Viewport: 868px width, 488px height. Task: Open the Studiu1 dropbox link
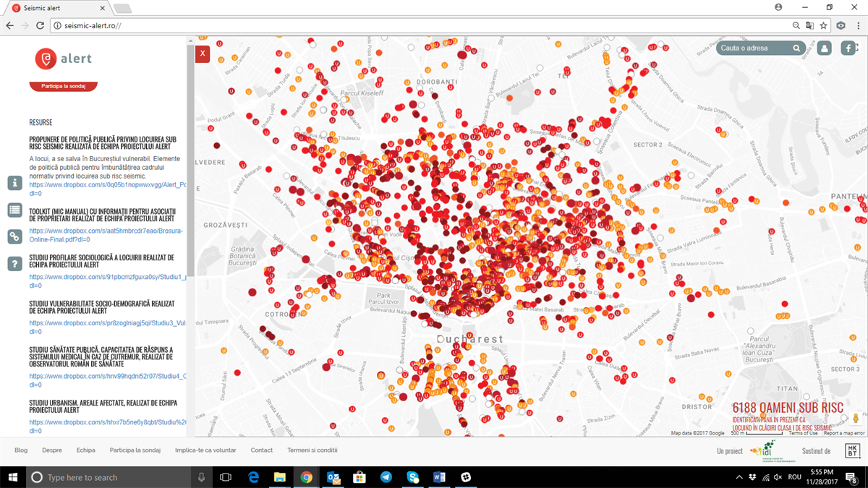[x=108, y=281]
